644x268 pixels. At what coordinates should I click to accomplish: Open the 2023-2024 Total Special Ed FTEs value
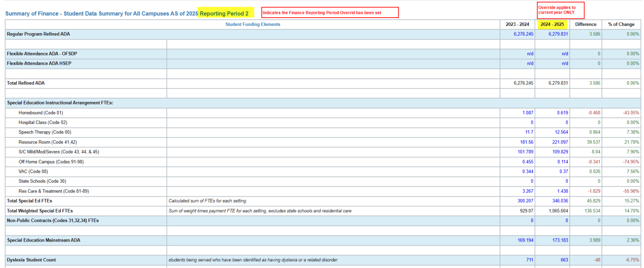(525, 201)
